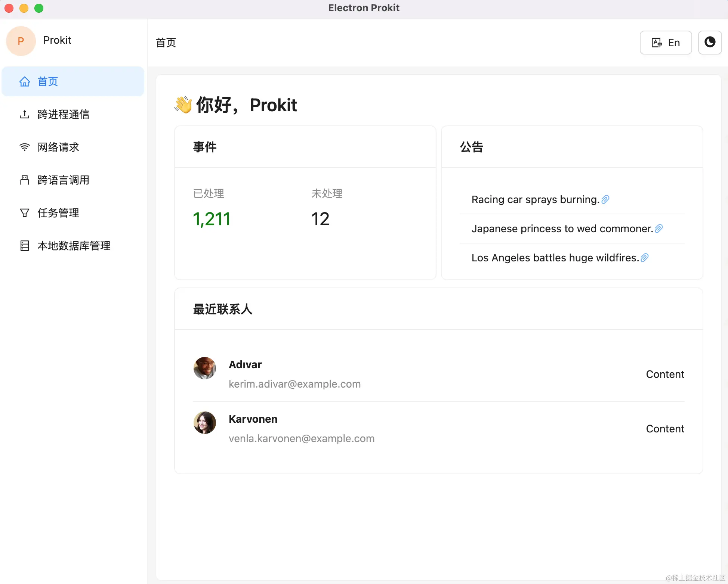Click Karvonen's contact avatar photo

tap(205, 423)
